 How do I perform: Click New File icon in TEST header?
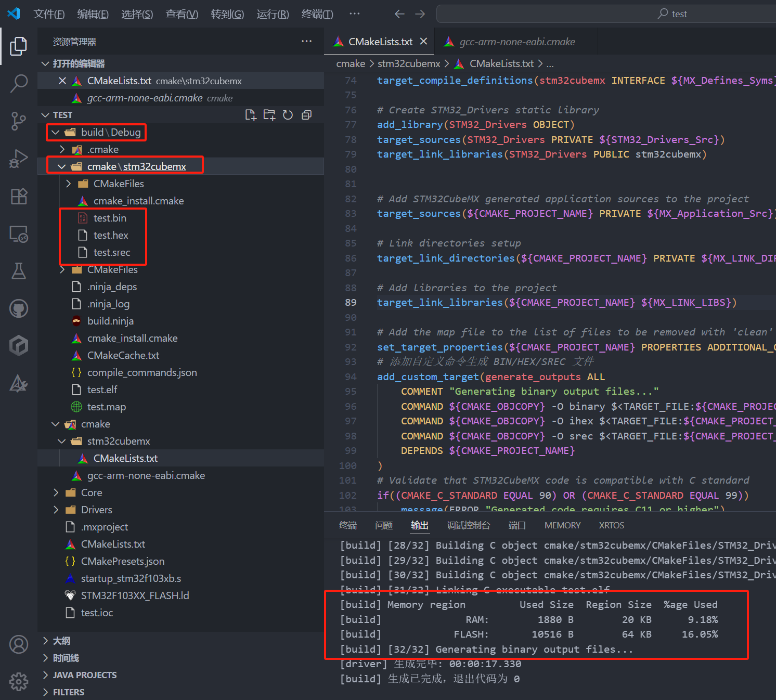(251, 115)
